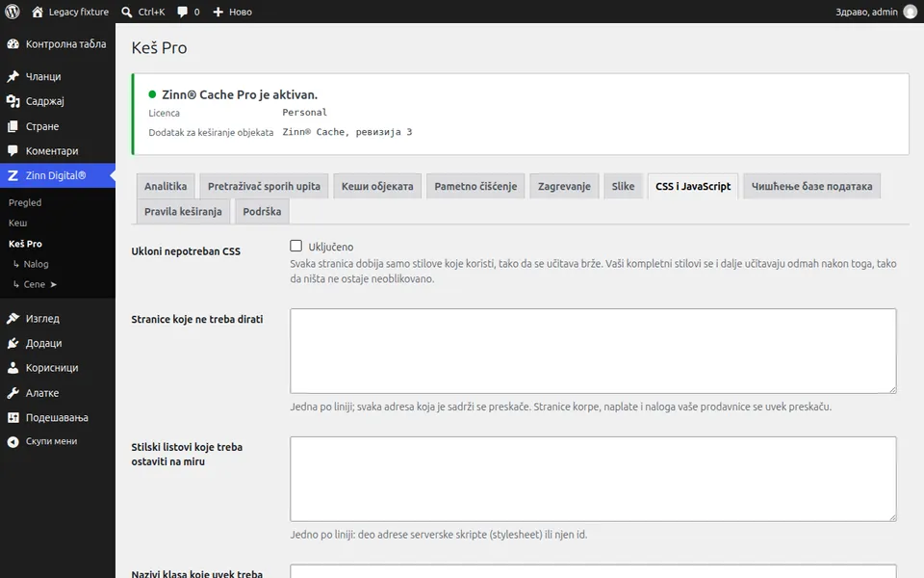
Task: Click the Здраво, admin account link
Action: coord(876,12)
